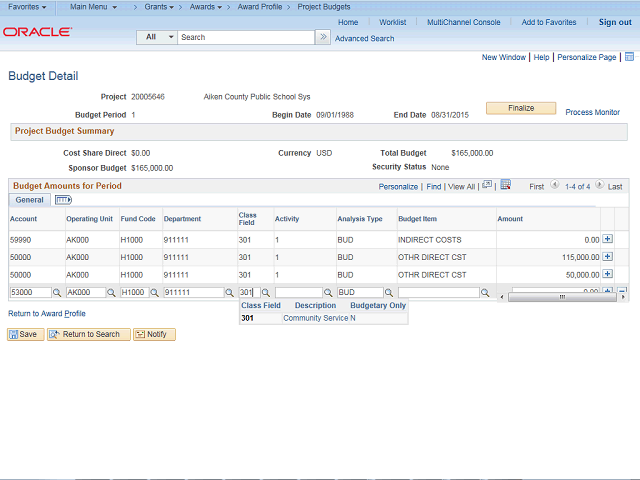This screenshot has width=640, height=480.
Task: Open lookup for the Budget Item field
Action: tap(484, 293)
